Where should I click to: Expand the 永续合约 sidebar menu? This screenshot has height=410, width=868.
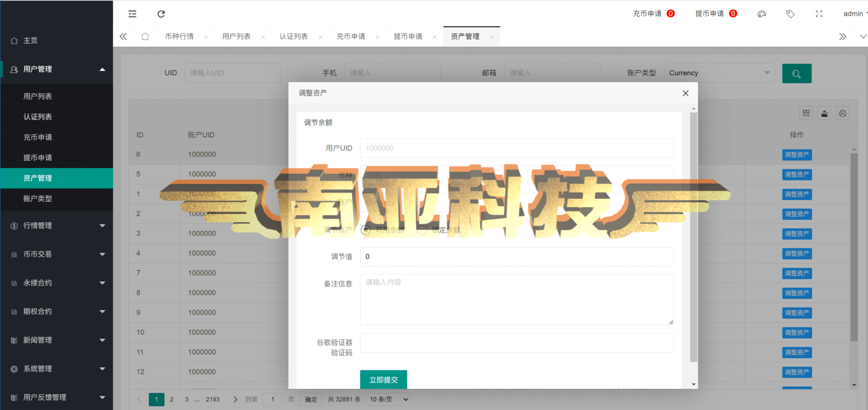tap(57, 283)
